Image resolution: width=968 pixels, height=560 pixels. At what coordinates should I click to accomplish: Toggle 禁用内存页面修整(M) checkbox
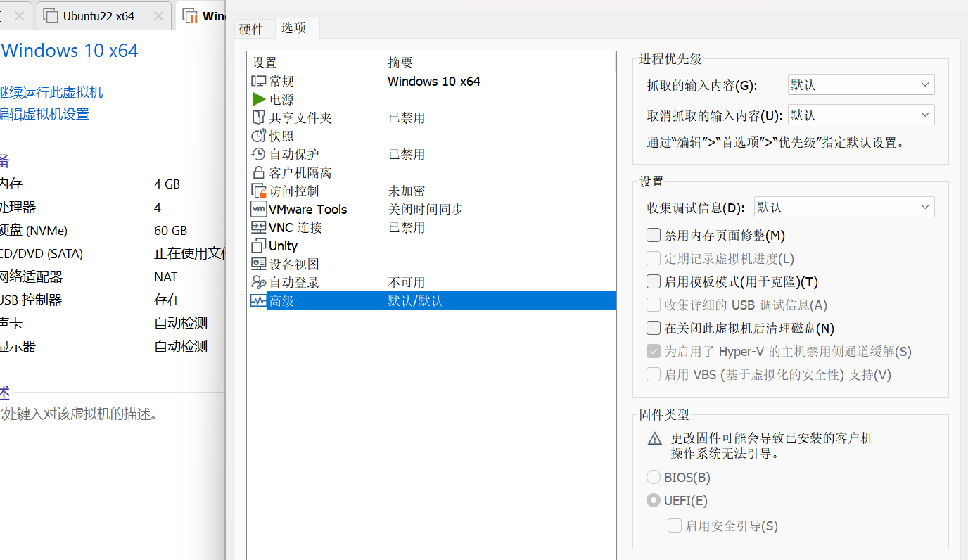click(654, 235)
